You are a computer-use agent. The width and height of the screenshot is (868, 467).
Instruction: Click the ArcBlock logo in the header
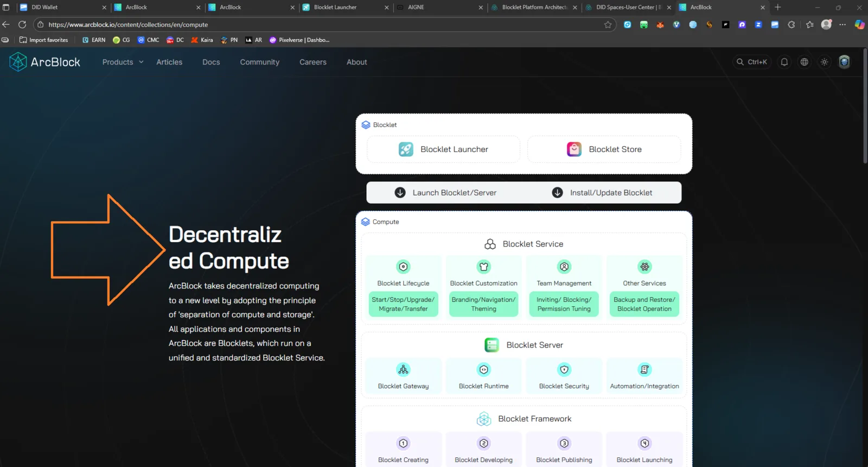44,62
